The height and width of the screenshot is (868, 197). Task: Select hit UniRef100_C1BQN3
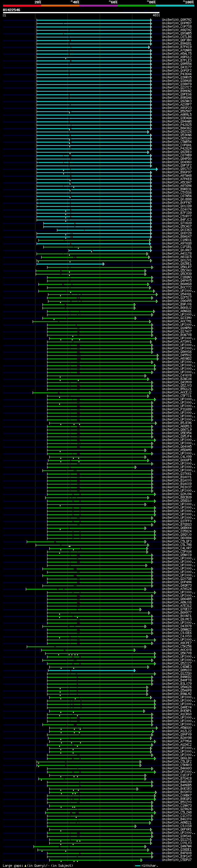pyautogui.click(x=177, y=277)
